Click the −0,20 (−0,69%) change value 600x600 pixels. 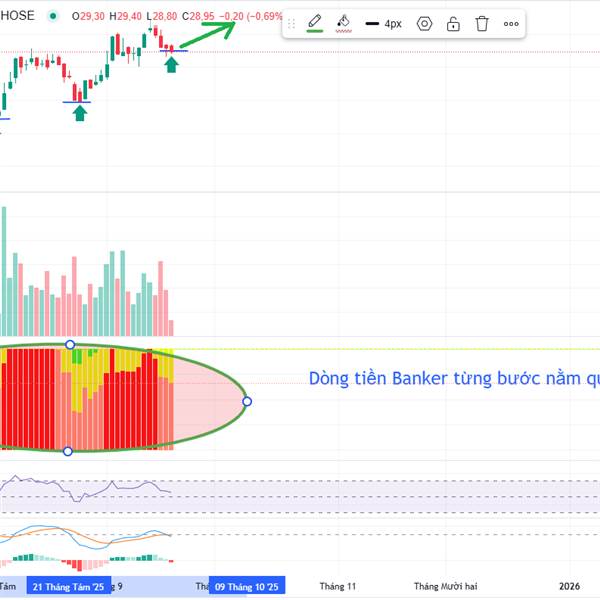(251, 16)
